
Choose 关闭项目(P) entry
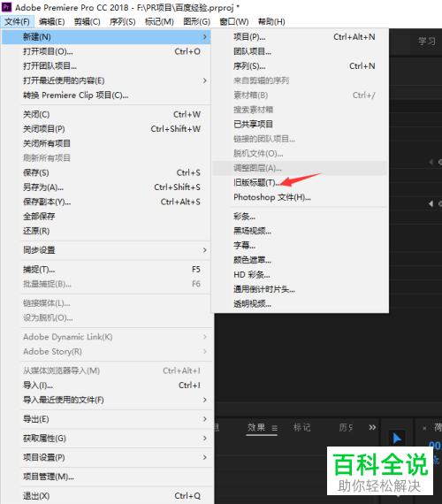tap(106, 129)
